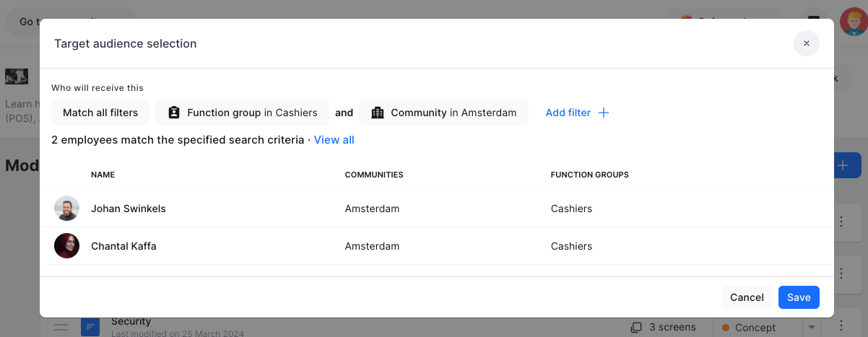Grab the Security row drag handle

61,328
